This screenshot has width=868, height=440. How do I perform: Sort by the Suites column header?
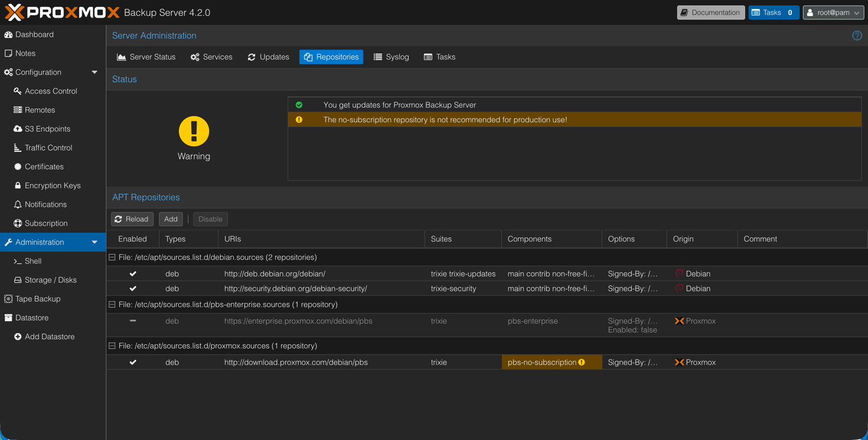(464, 239)
